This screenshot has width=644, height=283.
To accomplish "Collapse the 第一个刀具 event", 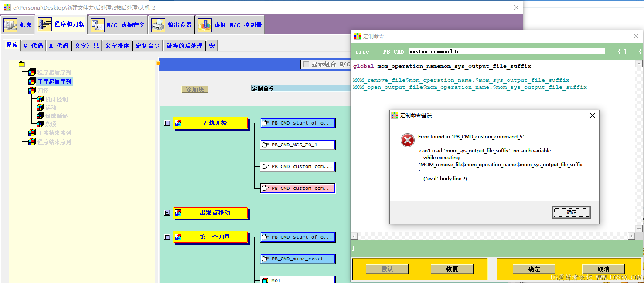I will click(x=167, y=237).
